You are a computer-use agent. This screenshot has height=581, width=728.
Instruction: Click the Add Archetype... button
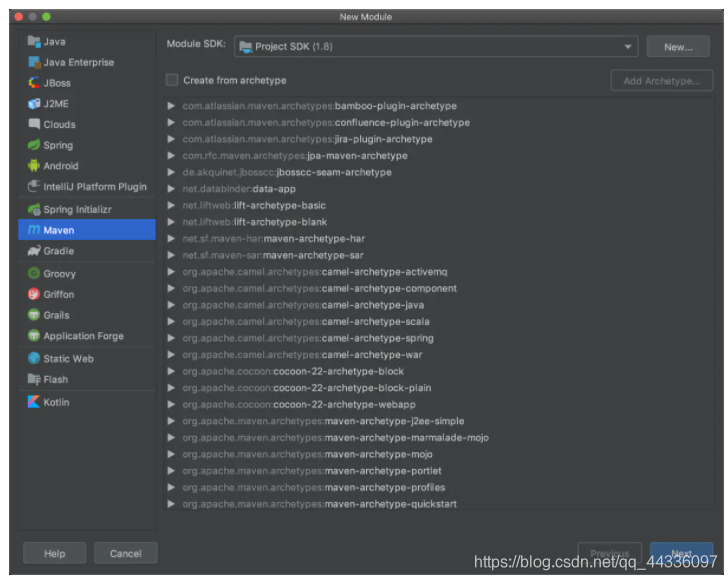pos(662,80)
